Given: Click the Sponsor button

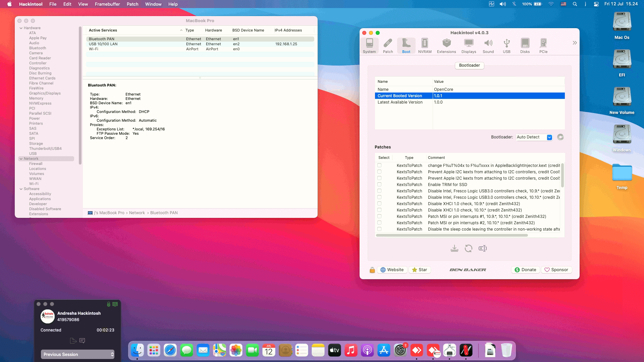Looking at the screenshot, I should (556, 270).
